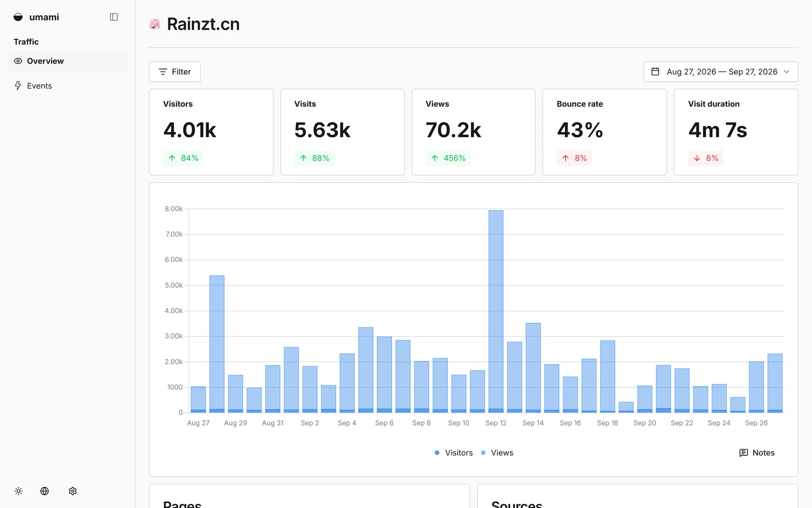Expand the date range dropdown
Image resolution: width=812 pixels, height=508 pixels.
click(720, 72)
